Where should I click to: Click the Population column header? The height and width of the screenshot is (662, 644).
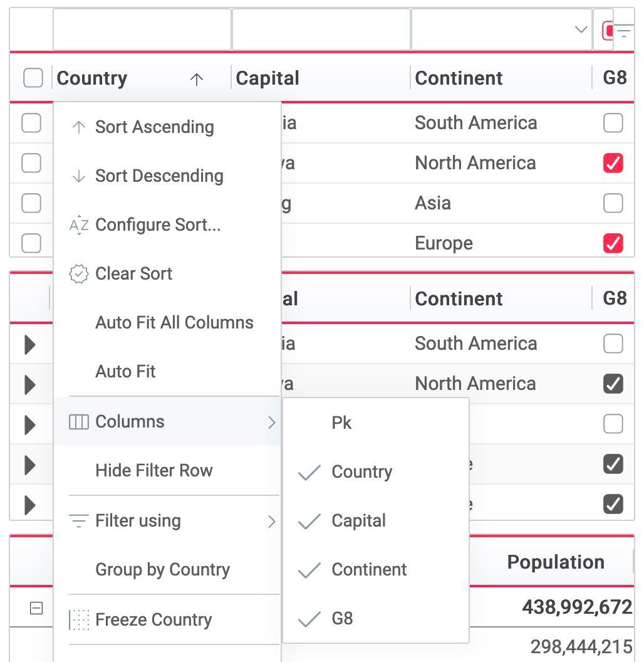pyautogui.click(x=555, y=562)
